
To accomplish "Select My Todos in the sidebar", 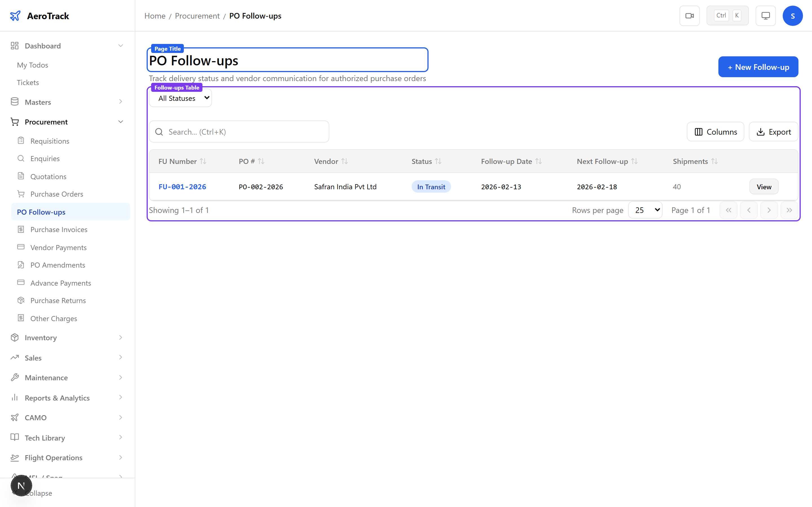I will tap(32, 65).
